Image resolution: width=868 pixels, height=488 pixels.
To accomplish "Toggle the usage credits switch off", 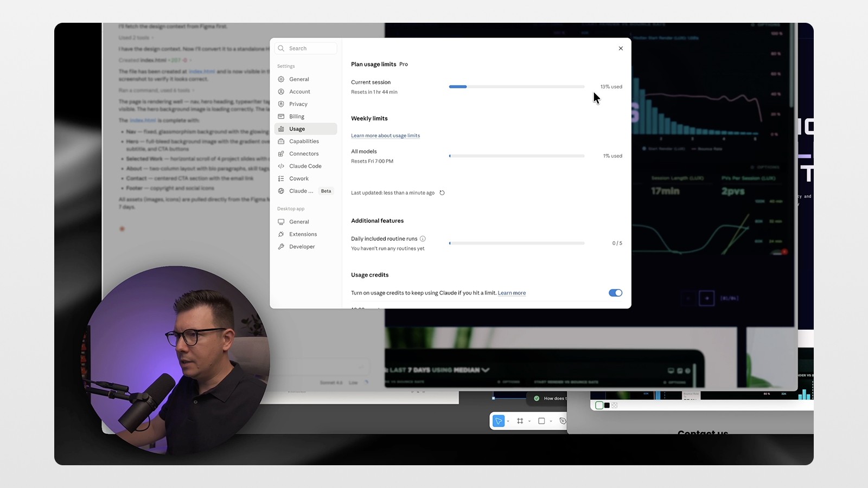I will point(615,293).
